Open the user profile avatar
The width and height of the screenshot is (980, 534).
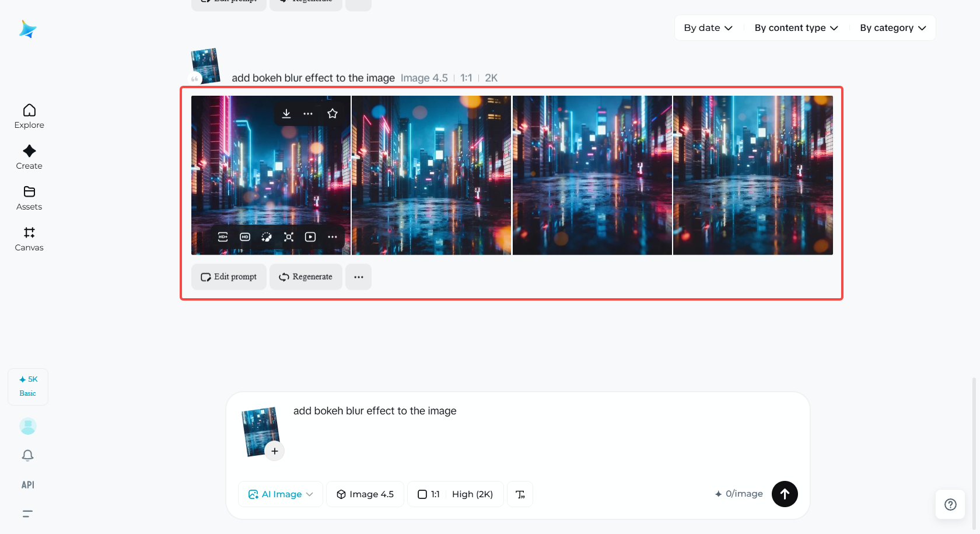point(28,426)
